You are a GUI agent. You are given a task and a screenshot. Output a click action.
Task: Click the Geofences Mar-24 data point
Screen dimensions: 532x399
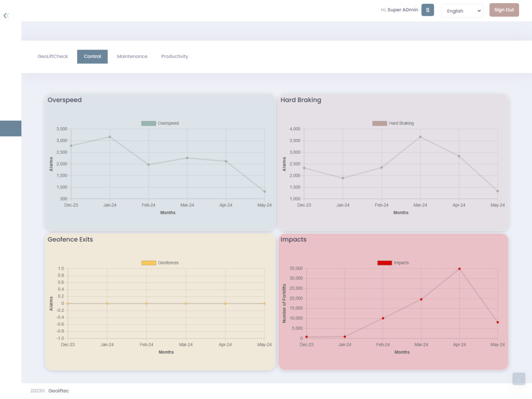pyautogui.click(x=186, y=303)
